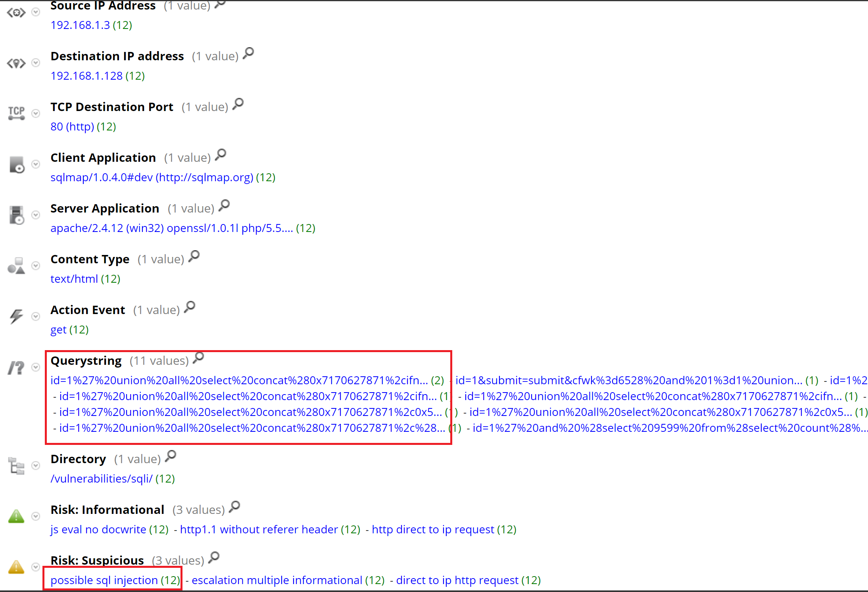Click the green Risk: Informational warning icon
The image size is (868, 592).
[16, 516]
